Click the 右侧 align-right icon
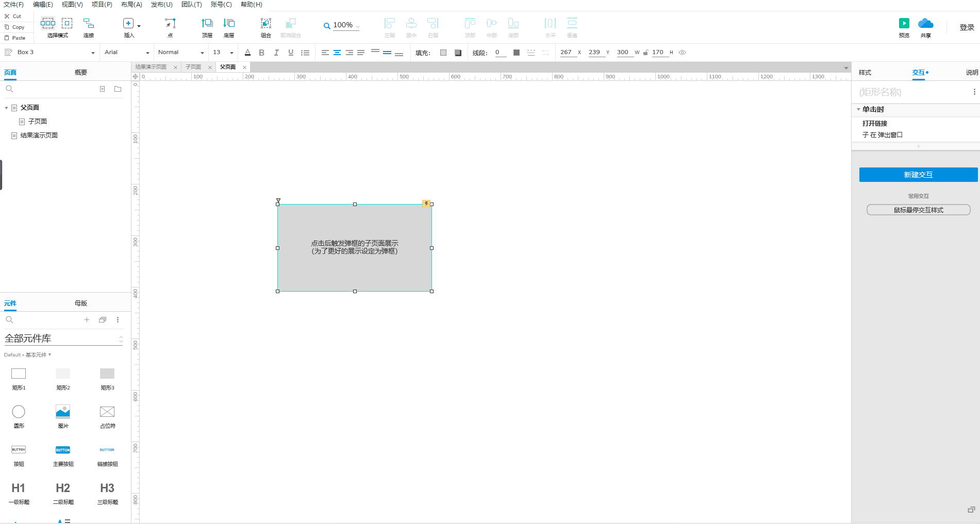 click(x=433, y=23)
